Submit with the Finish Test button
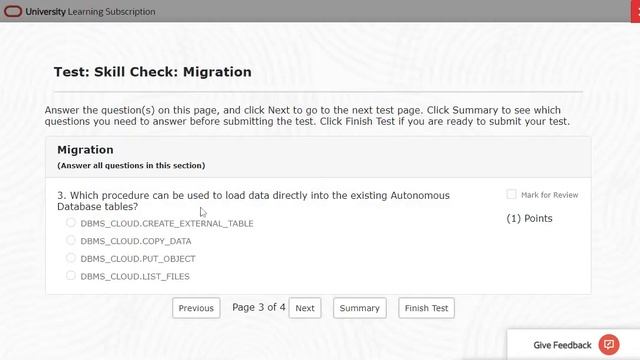640x360 pixels. point(426,308)
